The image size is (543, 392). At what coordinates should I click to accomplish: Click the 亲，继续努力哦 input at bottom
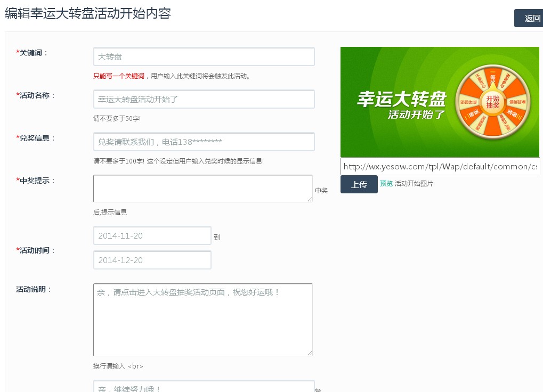pyautogui.click(x=204, y=387)
